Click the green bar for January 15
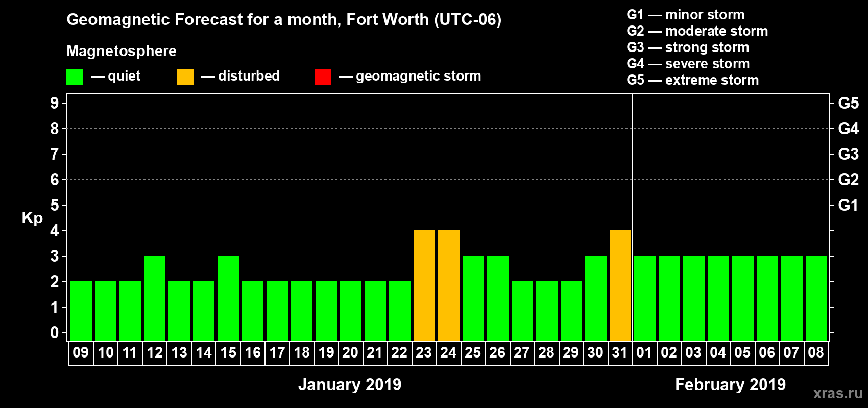Screen dimensions: 868x408 [x=228, y=298]
